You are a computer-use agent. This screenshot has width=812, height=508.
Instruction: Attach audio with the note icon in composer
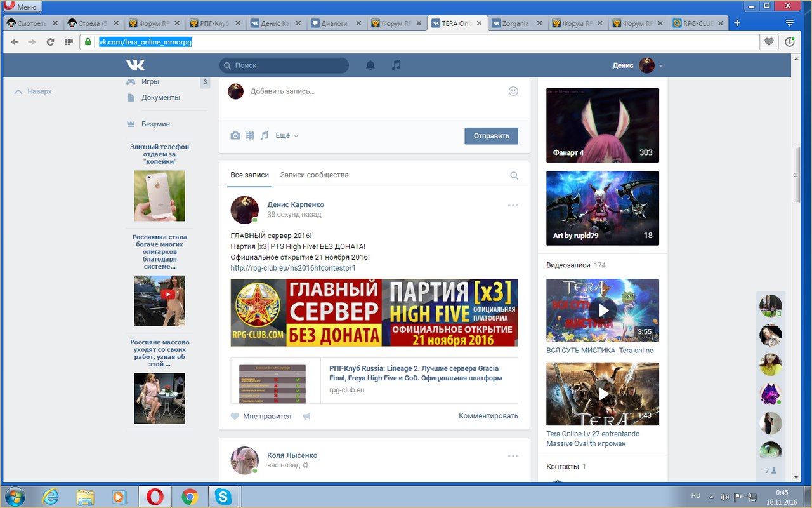click(265, 135)
